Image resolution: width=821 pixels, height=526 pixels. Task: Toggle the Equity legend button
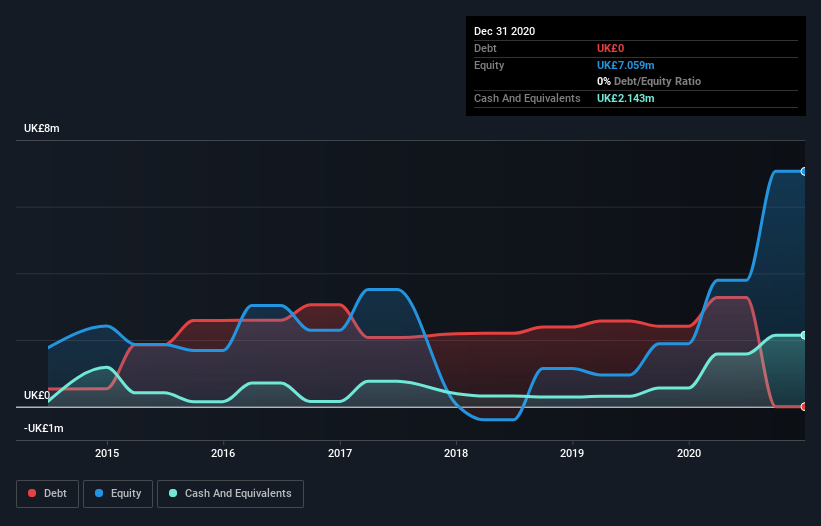coord(118,494)
